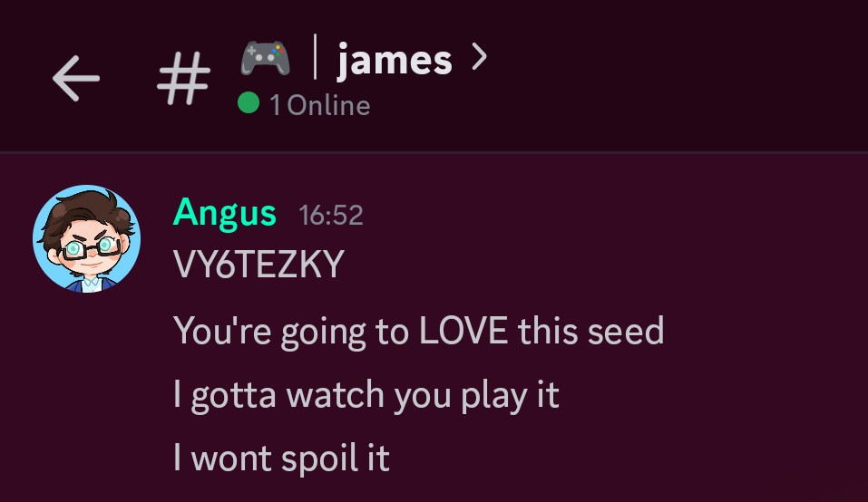Click the word seed in the second message
This screenshot has width=868, height=502.
(626, 331)
